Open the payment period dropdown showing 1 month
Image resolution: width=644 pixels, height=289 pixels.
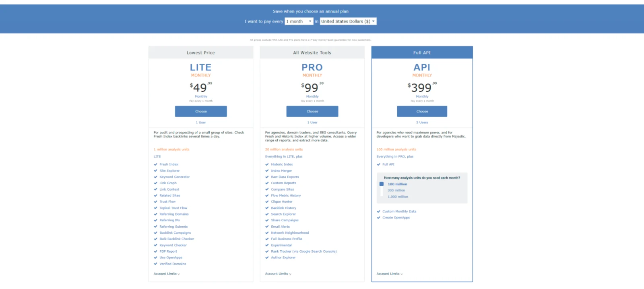tap(299, 21)
